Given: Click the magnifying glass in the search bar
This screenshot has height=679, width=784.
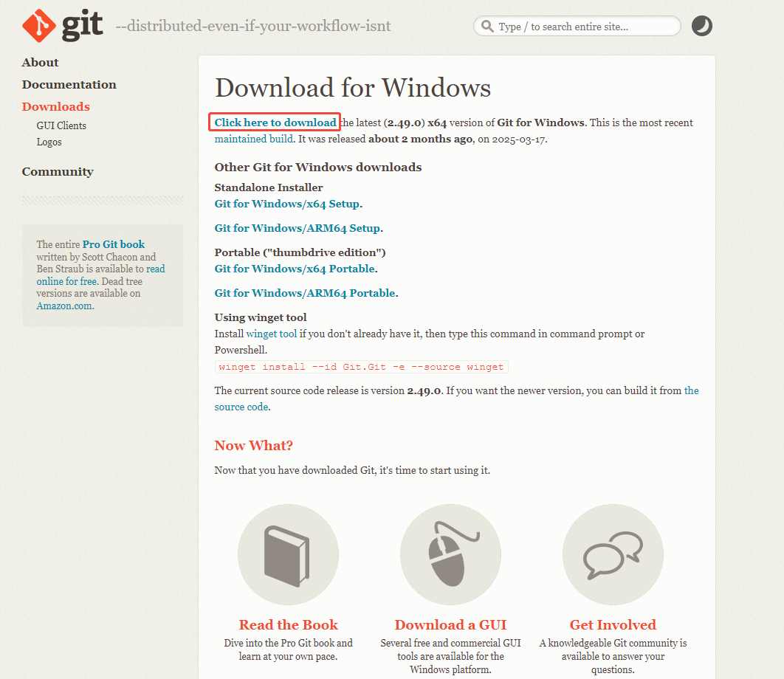Looking at the screenshot, I should click(x=487, y=25).
